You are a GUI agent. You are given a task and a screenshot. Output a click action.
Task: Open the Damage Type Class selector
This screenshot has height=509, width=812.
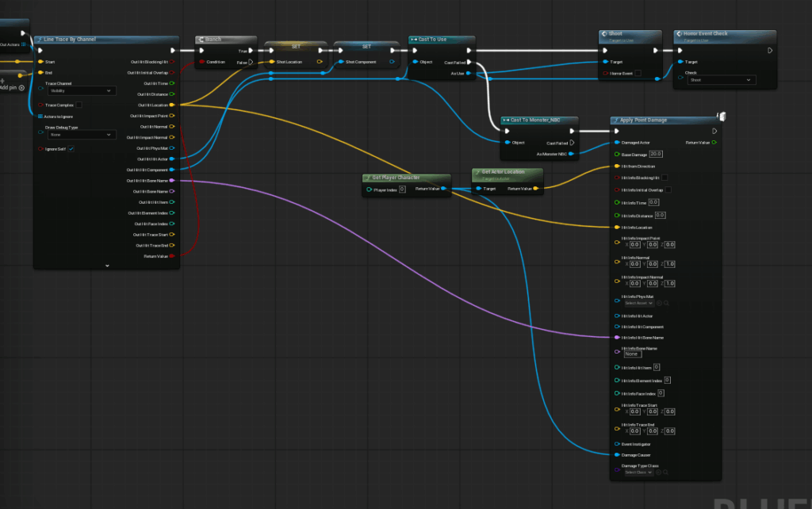639,473
